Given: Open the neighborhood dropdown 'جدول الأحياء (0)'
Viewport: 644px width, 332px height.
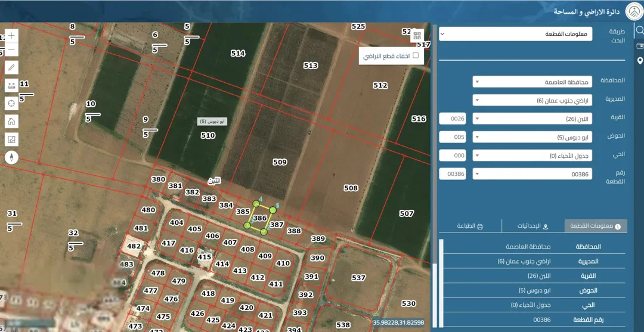Looking at the screenshot, I should pyautogui.click(x=532, y=156).
